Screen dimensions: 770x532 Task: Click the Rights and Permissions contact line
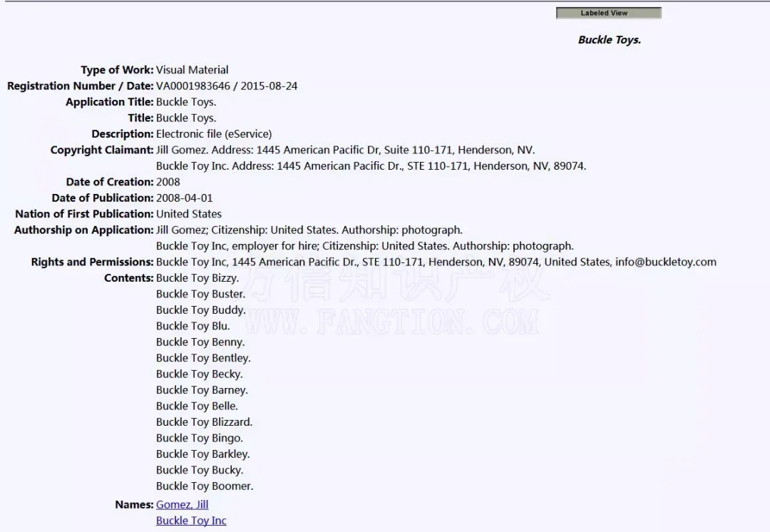click(436, 262)
